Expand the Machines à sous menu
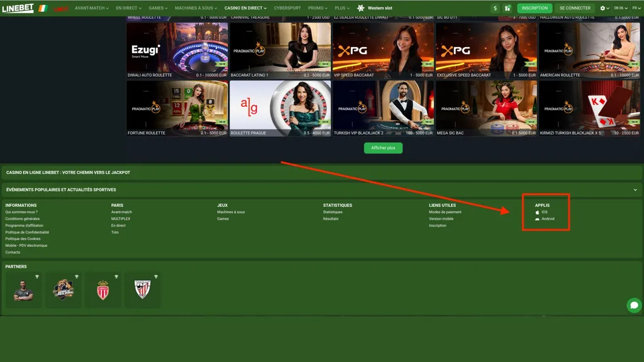This screenshot has width=644, height=362. click(x=197, y=8)
